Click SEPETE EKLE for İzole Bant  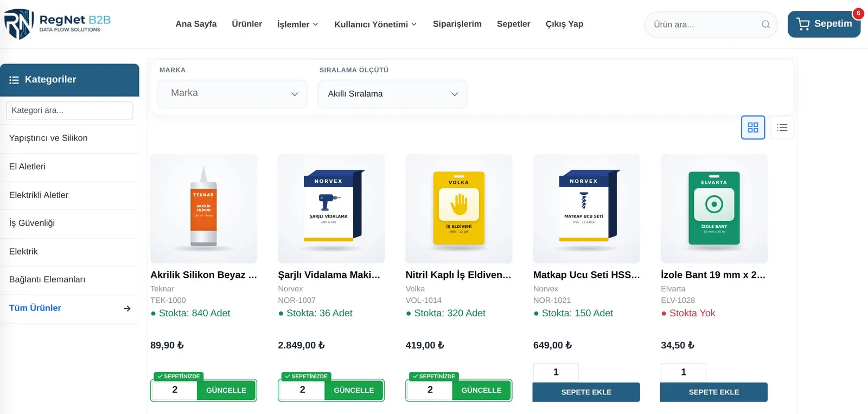tap(714, 392)
